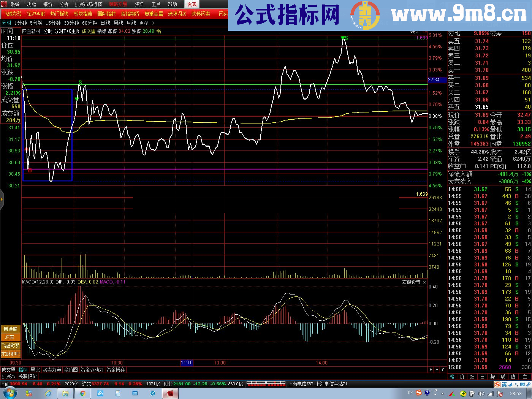Open the calculator from the taskbar
532x399 pixels.
[x=118, y=393]
